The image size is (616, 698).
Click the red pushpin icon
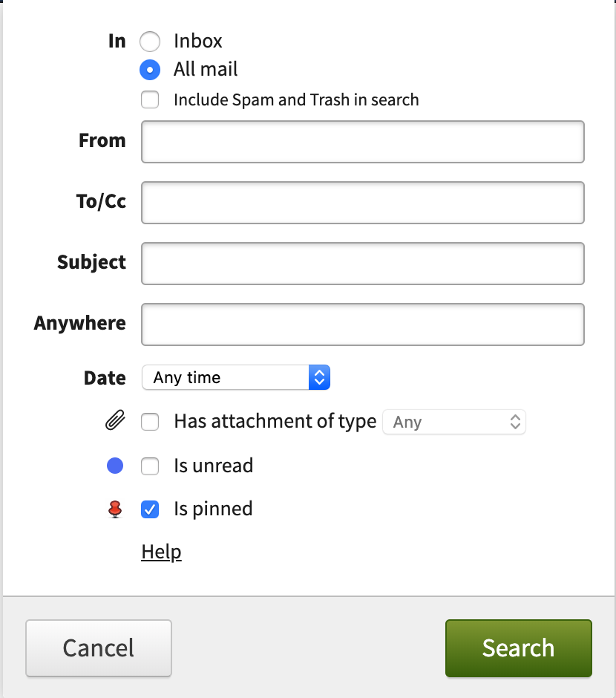coord(114,509)
